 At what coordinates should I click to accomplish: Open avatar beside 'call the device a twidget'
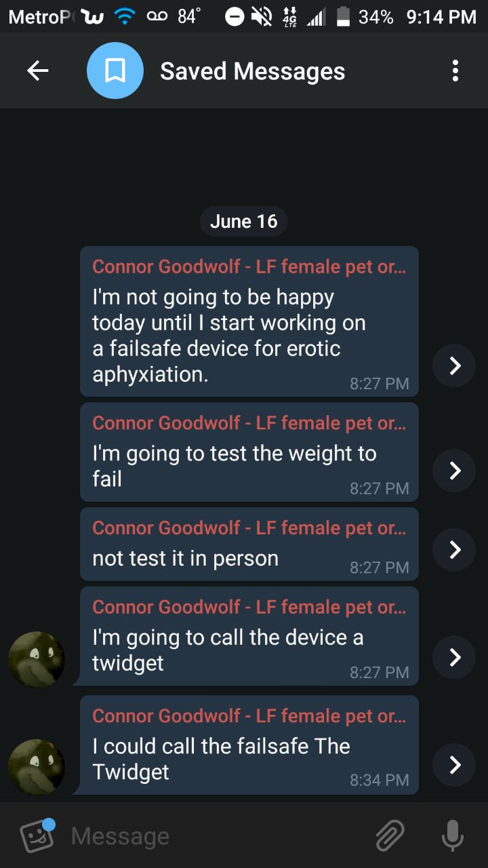(x=37, y=659)
